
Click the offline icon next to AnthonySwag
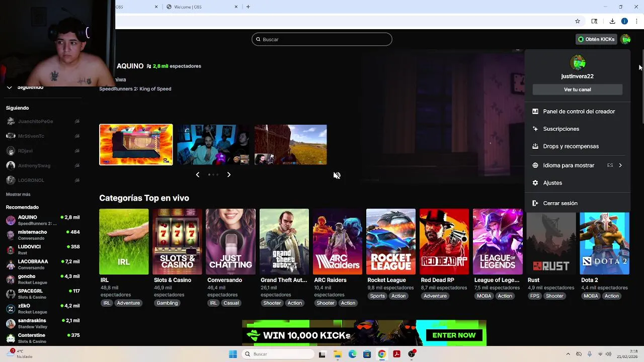[77, 165]
